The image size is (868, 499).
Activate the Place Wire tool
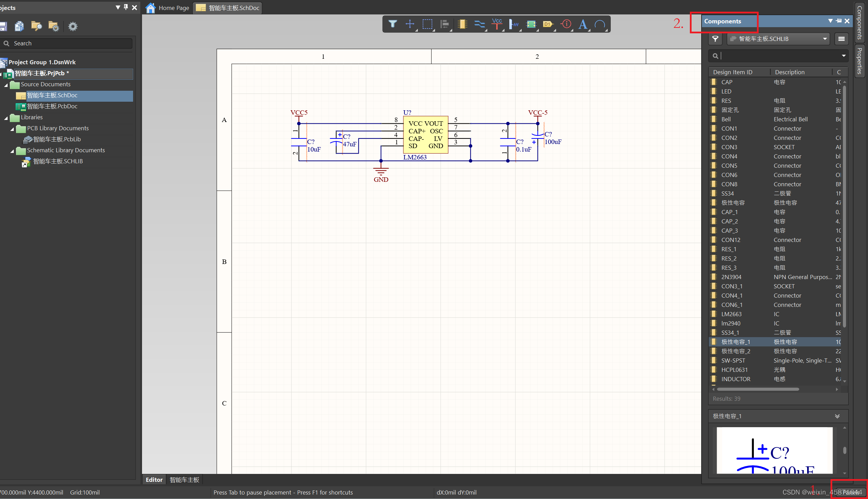click(479, 24)
